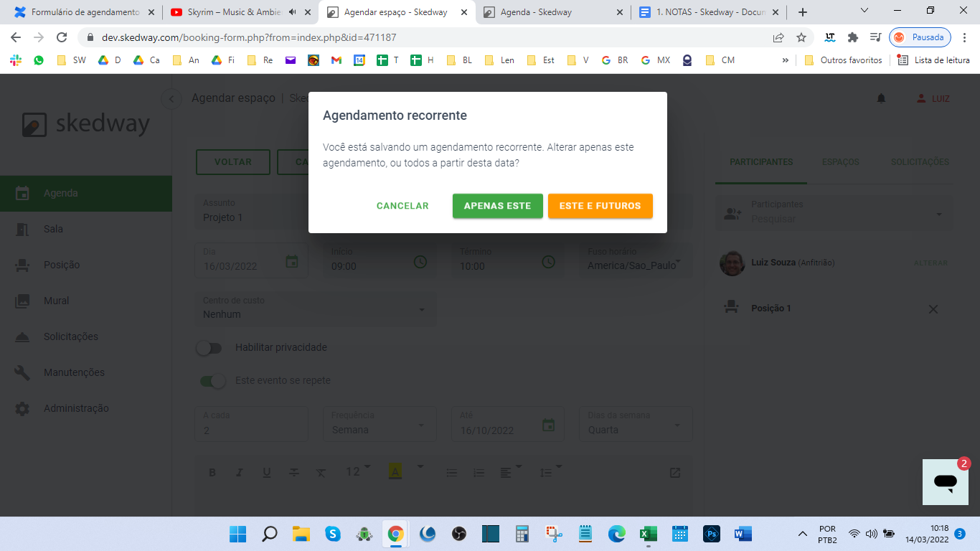
Task: Open the chat support widget
Action: [946, 482]
